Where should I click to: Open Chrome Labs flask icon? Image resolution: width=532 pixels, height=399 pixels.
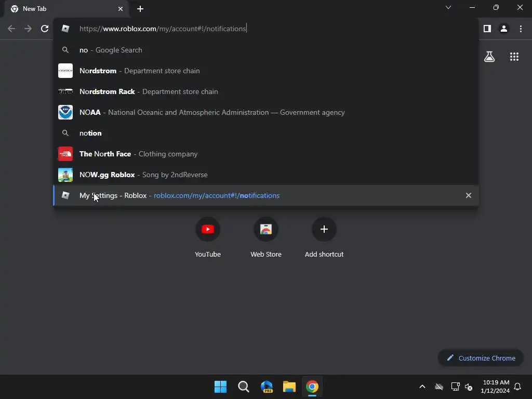489,57
